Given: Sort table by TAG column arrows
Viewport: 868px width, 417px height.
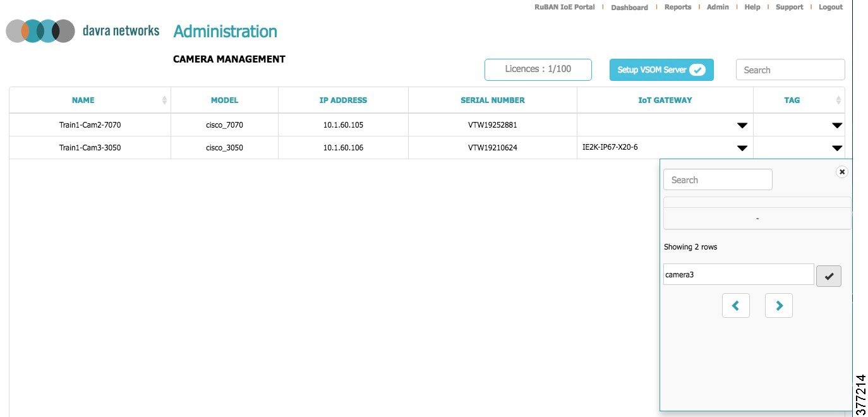Looking at the screenshot, I should pyautogui.click(x=838, y=100).
